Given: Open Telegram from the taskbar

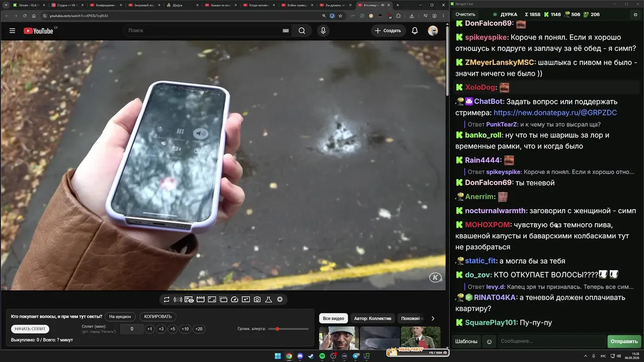Looking at the screenshot, I should [356, 356].
